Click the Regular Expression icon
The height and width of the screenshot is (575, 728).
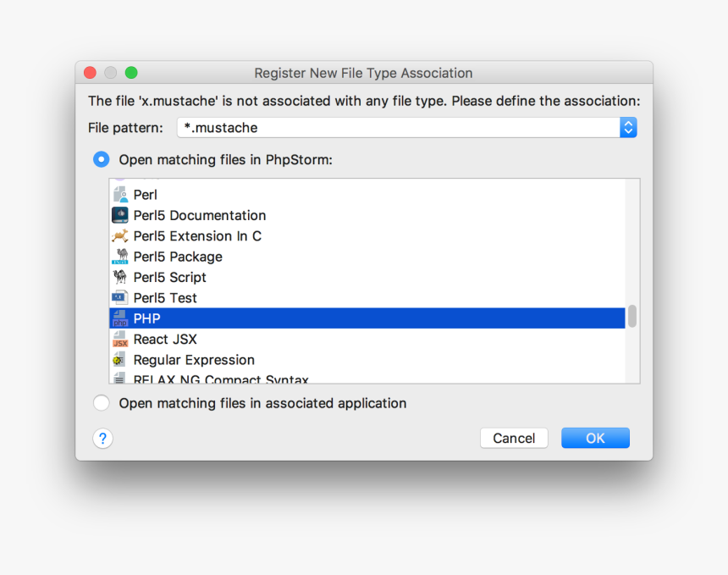click(120, 360)
